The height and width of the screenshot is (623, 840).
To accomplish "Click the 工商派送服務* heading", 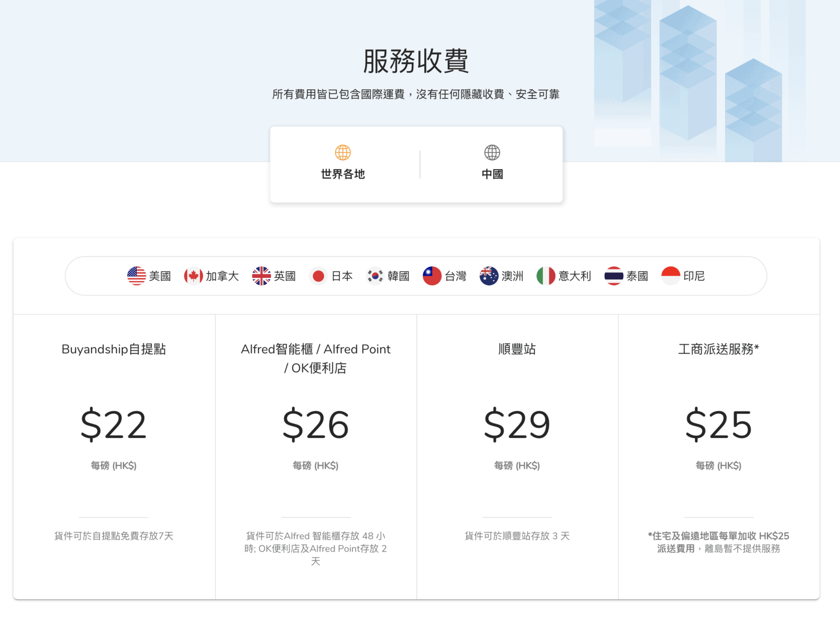I will coord(719,349).
